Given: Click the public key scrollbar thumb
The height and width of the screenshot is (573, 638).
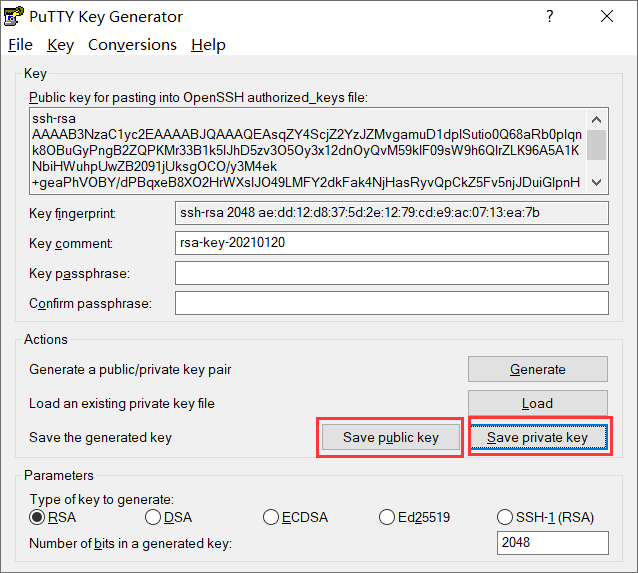Looking at the screenshot, I should [596, 145].
